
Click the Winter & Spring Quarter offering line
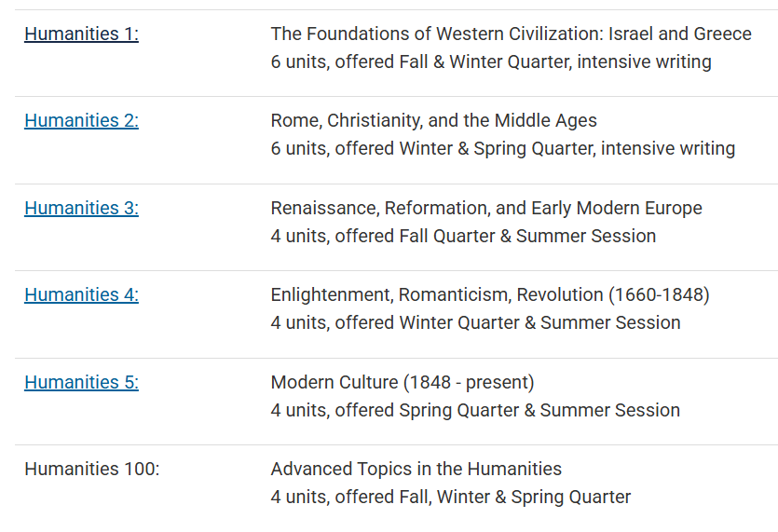[x=502, y=149]
